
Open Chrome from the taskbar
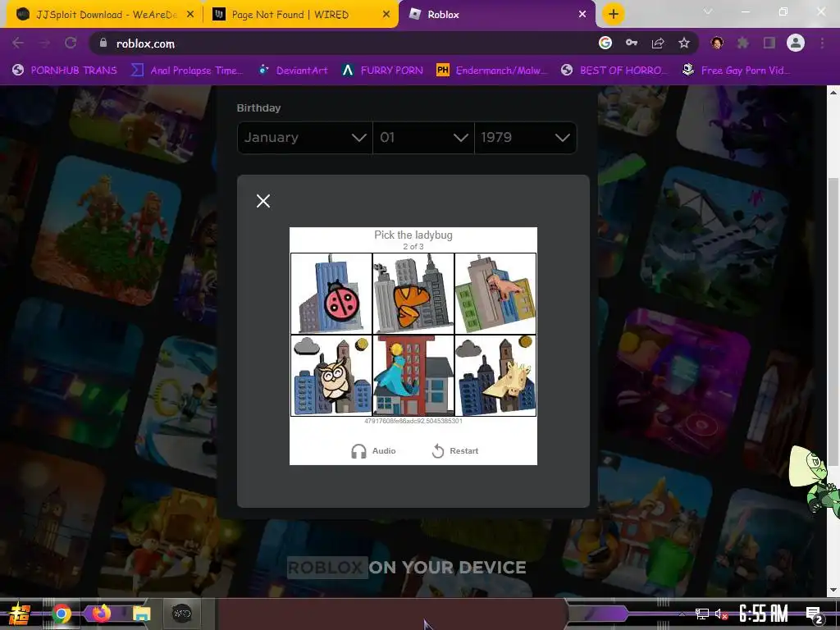pyautogui.click(x=61, y=614)
